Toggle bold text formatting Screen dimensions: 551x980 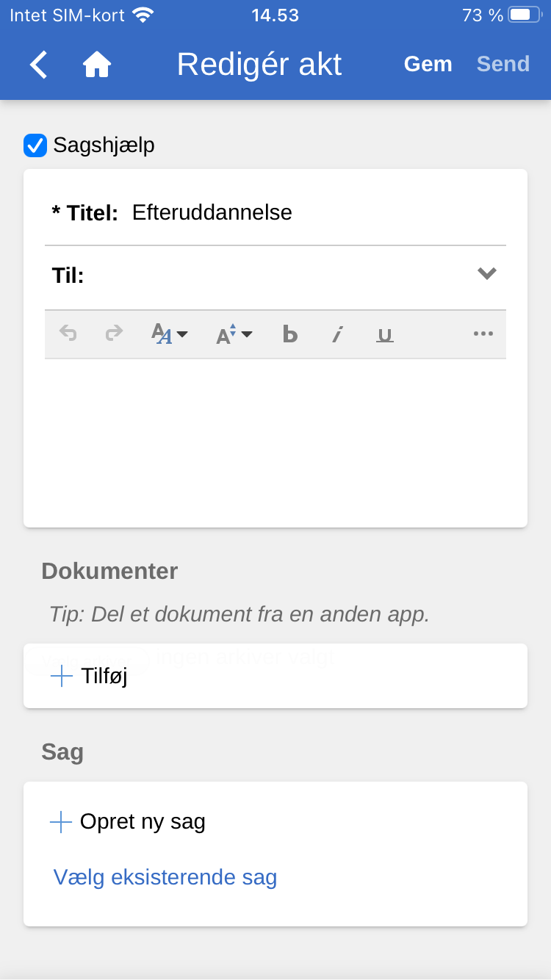(x=290, y=334)
